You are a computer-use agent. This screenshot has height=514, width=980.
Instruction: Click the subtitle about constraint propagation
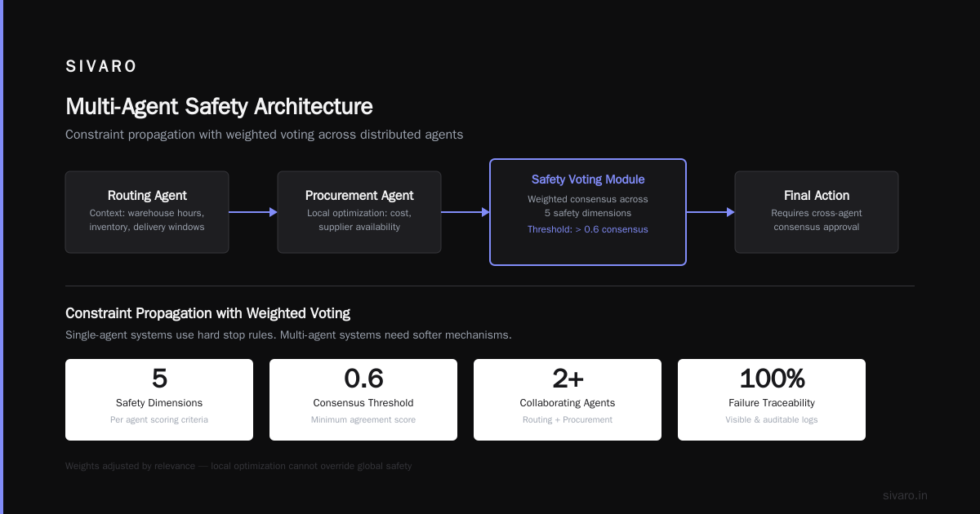click(x=264, y=135)
